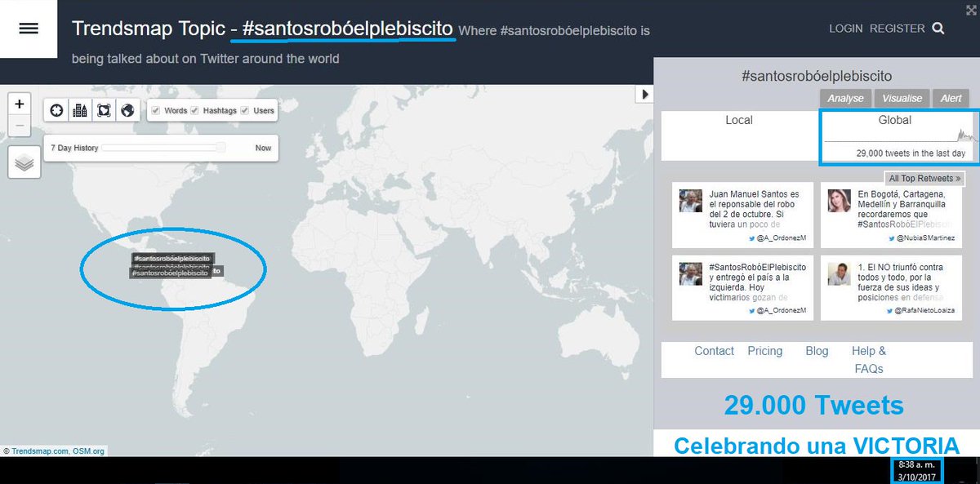980x484 pixels.
Task: Click the globe world-view map icon
Action: [127, 110]
